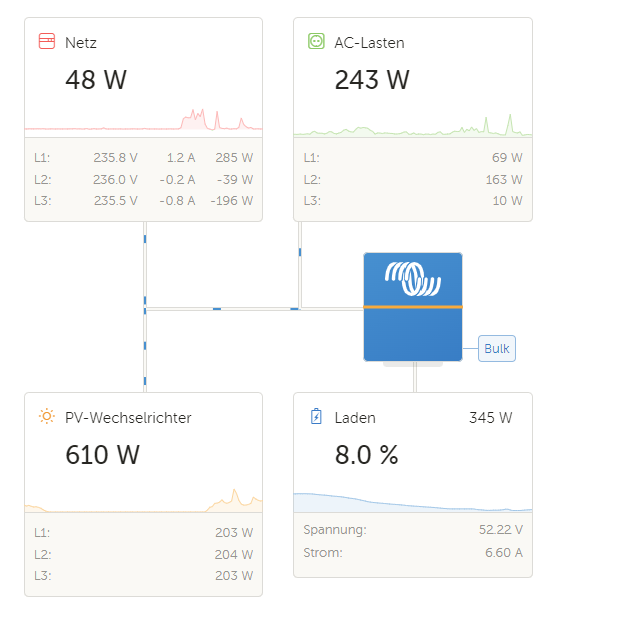The image size is (641, 623).
Task: Click the Strom value 6.60 A
Action: [x=504, y=553]
